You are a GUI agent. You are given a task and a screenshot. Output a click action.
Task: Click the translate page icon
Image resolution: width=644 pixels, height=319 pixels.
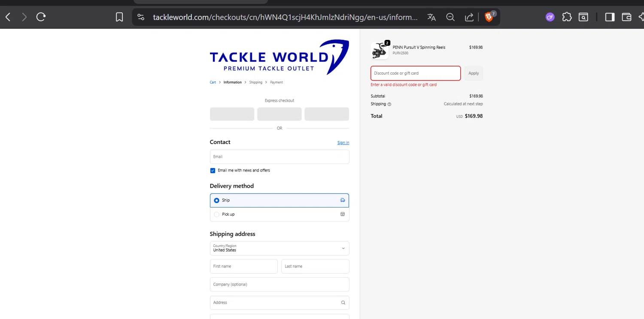431,17
